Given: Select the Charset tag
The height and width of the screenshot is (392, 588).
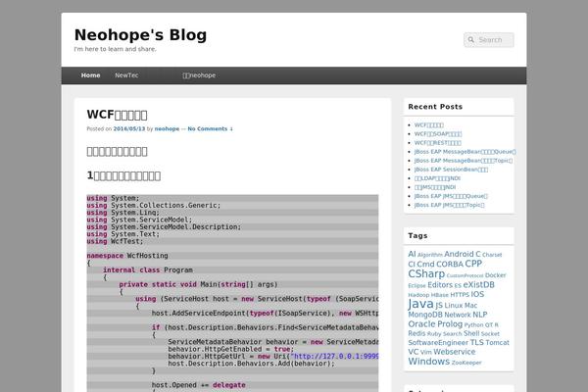Looking at the screenshot, I should tap(492, 255).
